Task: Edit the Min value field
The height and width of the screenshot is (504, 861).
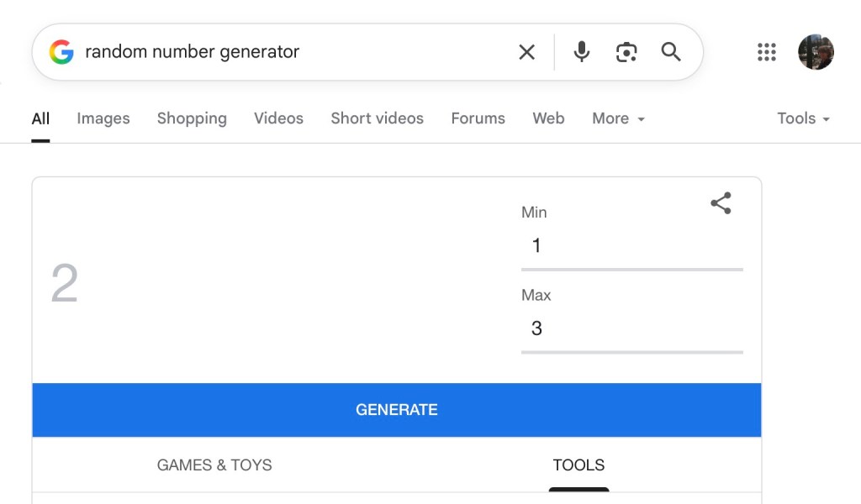Action: point(631,246)
